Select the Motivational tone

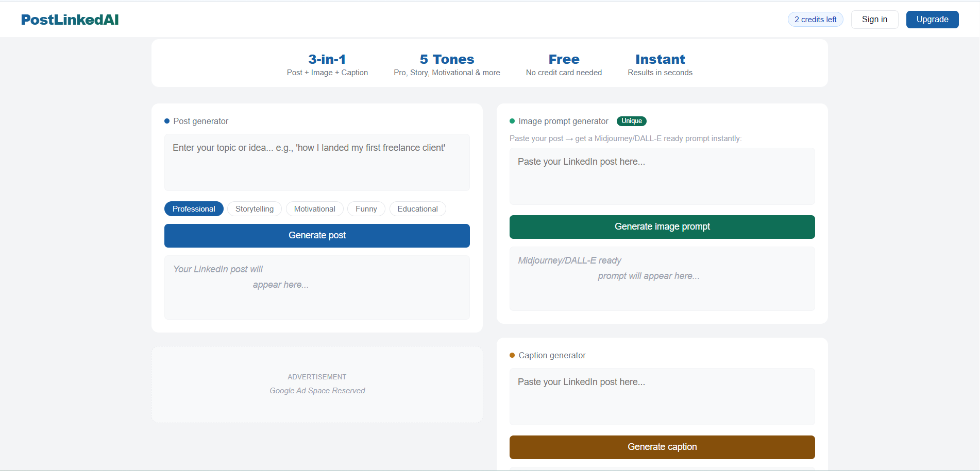point(314,209)
